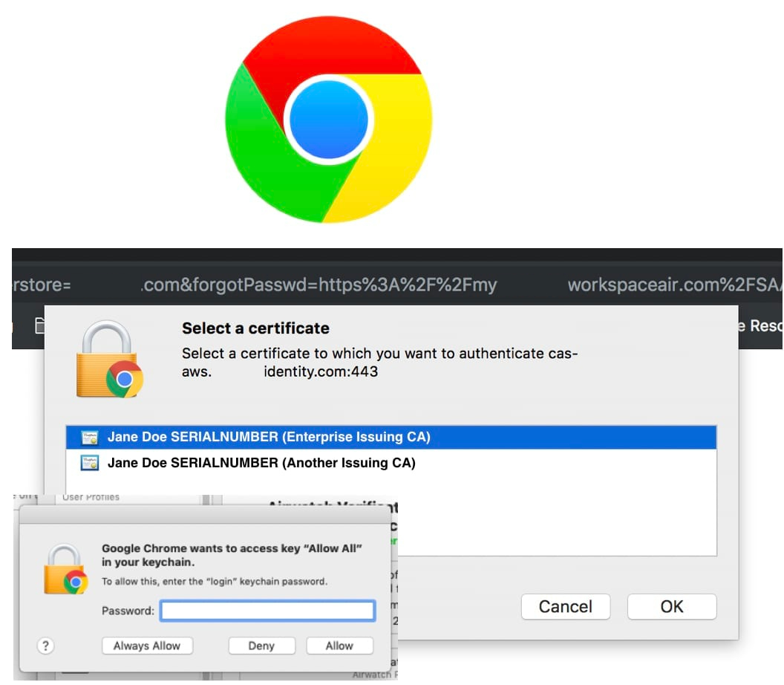The width and height of the screenshot is (784, 685).
Task: Click the document icon below the address bar
Action: (x=39, y=325)
